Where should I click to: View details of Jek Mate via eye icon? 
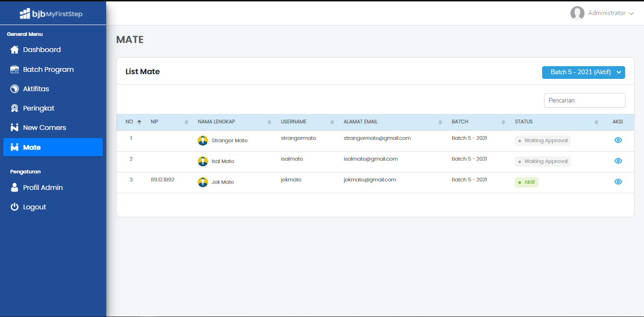(618, 182)
